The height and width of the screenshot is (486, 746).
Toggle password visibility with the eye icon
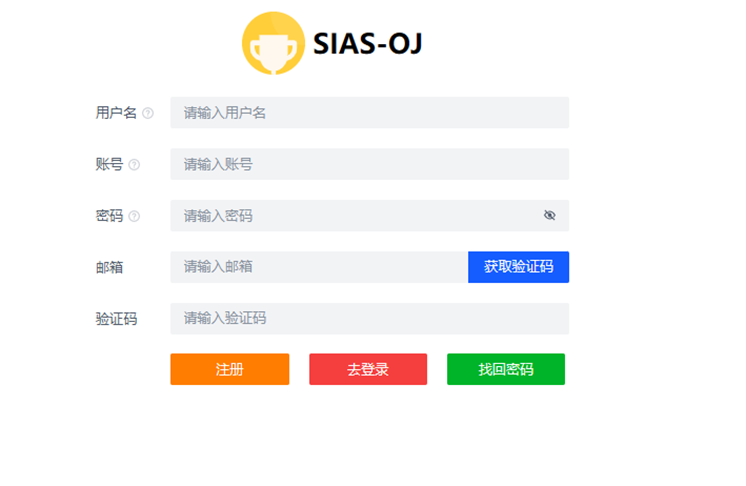click(549, 215)
